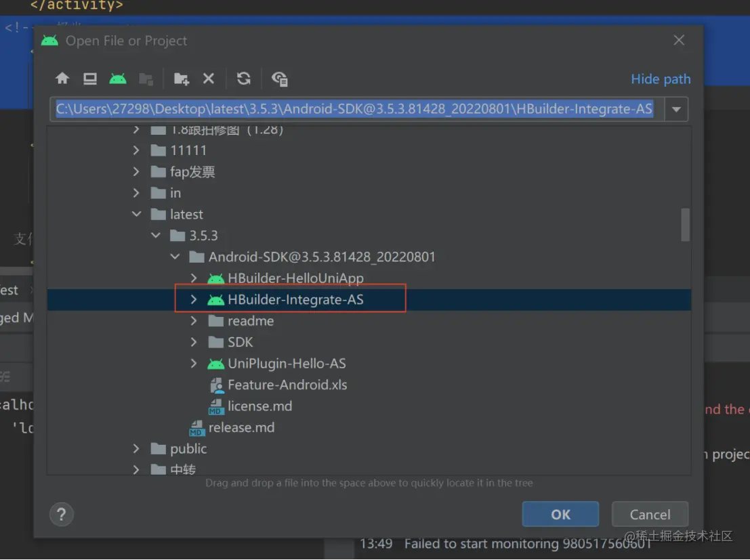Jump to Desktop directory icon
This screenshot has width=750, height=560.
click(90, 79)
